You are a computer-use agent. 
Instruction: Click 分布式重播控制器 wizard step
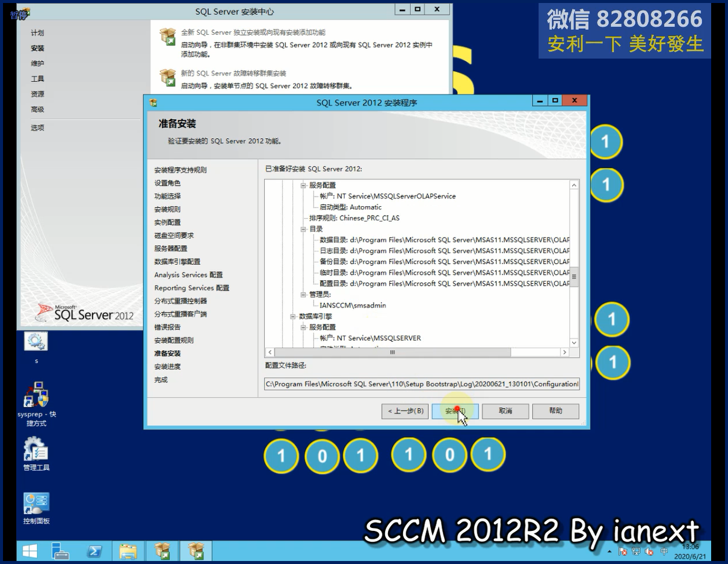(180, 301)
